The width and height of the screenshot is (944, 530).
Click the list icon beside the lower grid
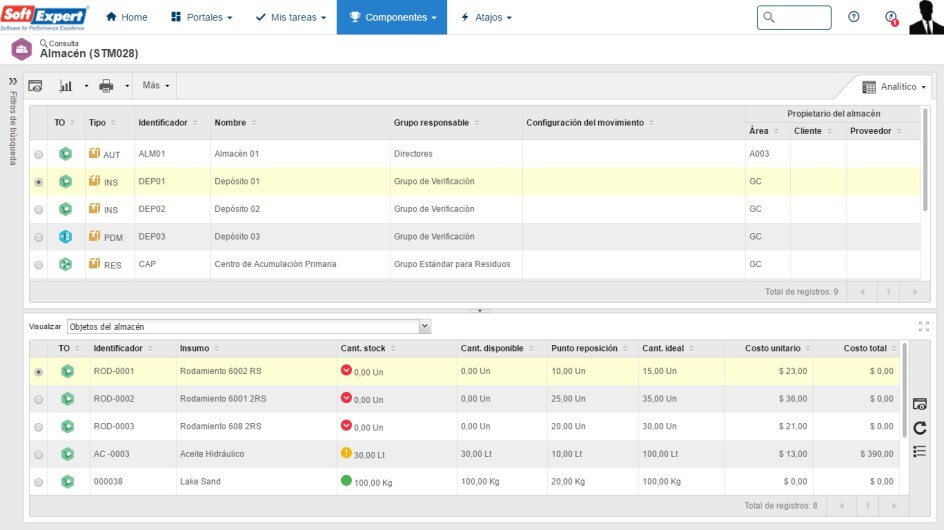click(x=920, y=451)
